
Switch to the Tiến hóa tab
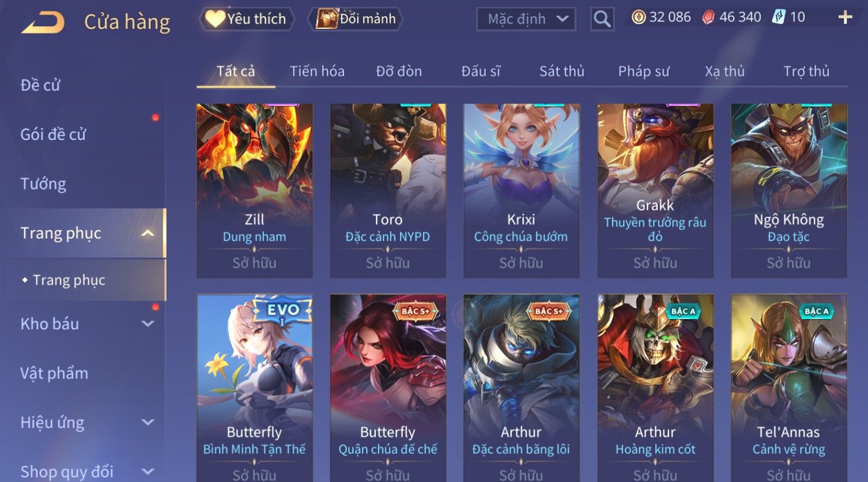click(x=317, y=71)
